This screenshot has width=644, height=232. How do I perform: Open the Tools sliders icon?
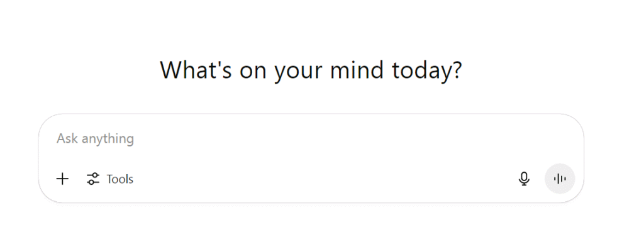pyautogui.click(x=93, y=179)
